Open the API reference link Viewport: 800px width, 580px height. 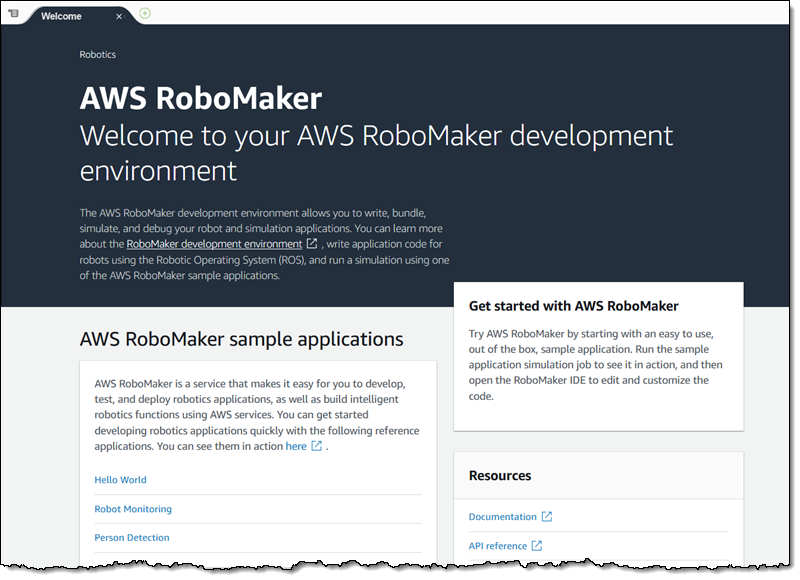[x=497, y=546]
